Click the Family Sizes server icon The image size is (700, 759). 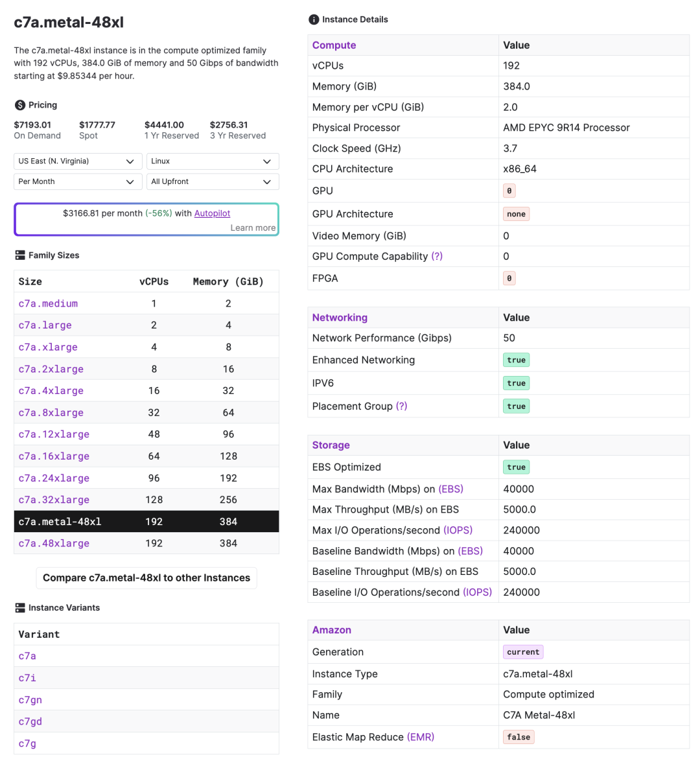point(20,255)
